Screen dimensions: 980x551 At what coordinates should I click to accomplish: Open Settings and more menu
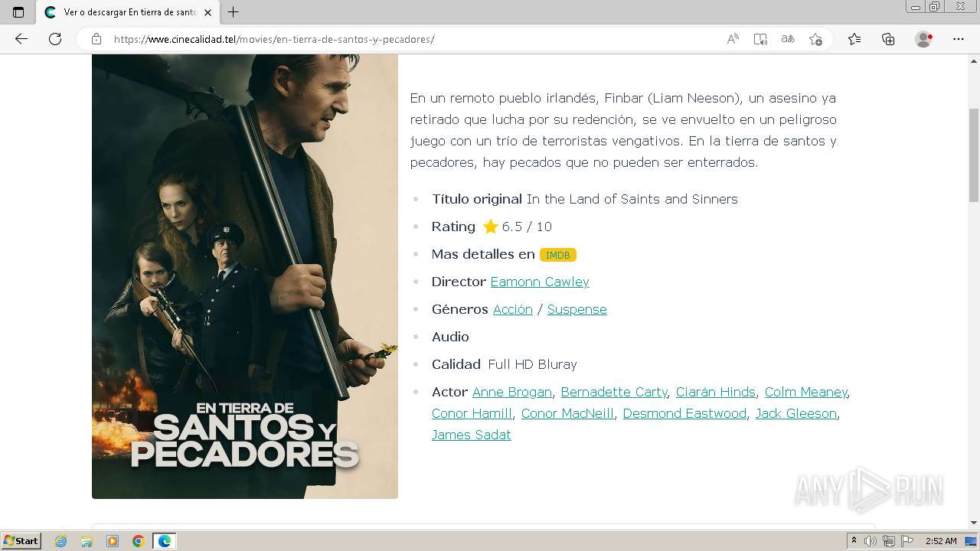[x=959, y=39]
